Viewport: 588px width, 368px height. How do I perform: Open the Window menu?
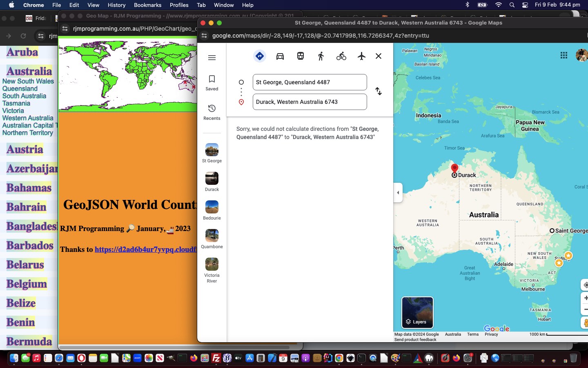pos(224,5)
